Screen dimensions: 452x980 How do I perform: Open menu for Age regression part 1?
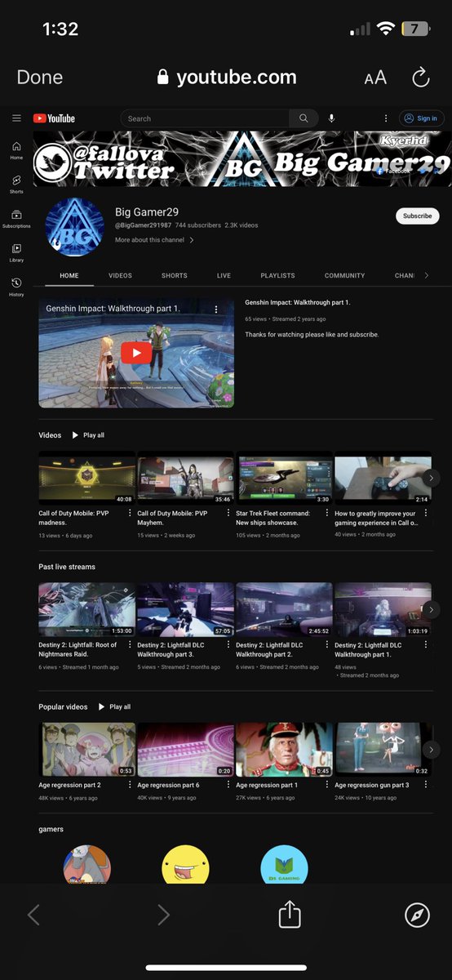point(327,785)
